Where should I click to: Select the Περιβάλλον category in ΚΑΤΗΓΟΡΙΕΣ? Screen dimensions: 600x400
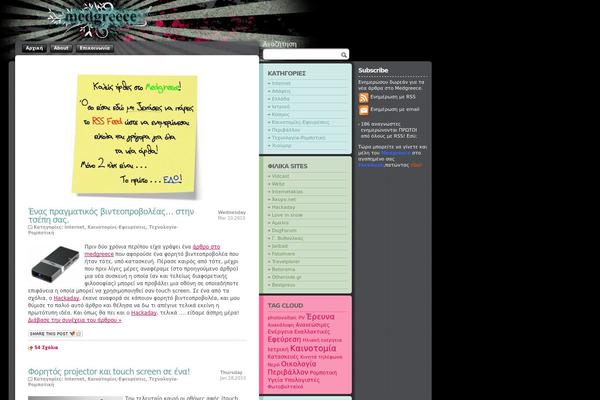(286, 130)
